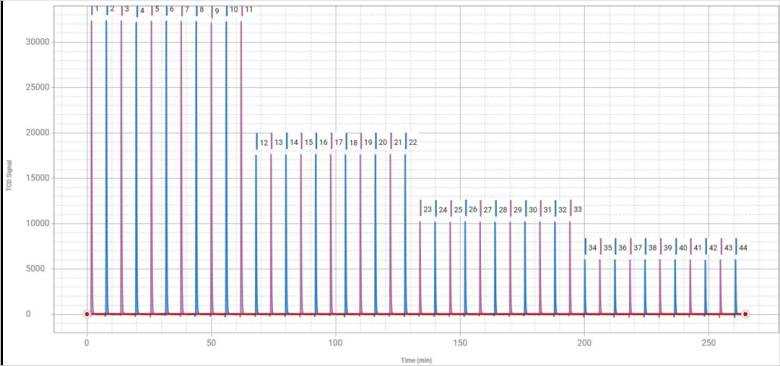The image size is (780, 366).
Task: Choose peak label 14
Action: (x=294, y=143)
